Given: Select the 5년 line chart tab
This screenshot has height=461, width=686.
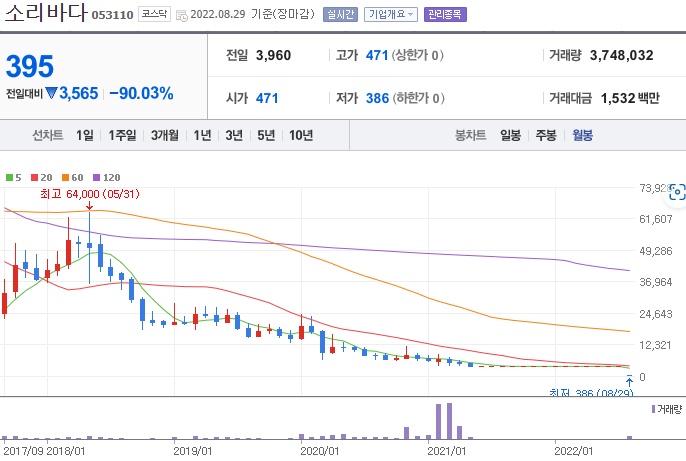Looking at the screenshot, I should tap(266, 135).
